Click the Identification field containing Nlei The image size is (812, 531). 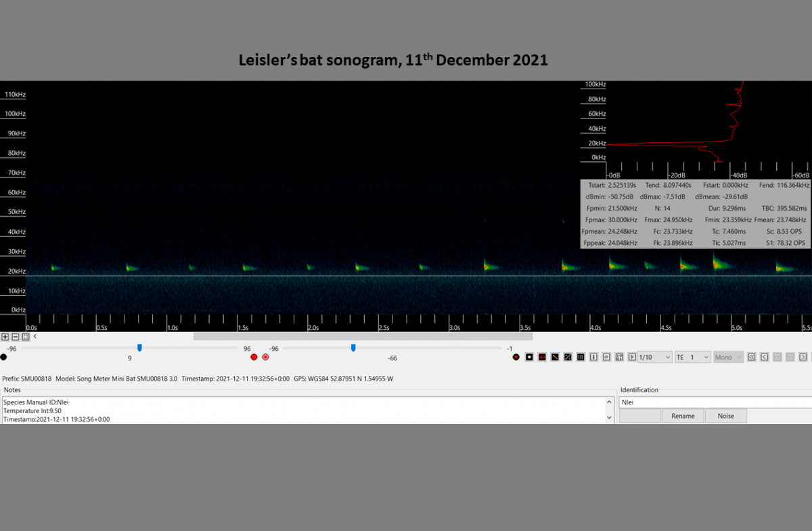(716, 402)
